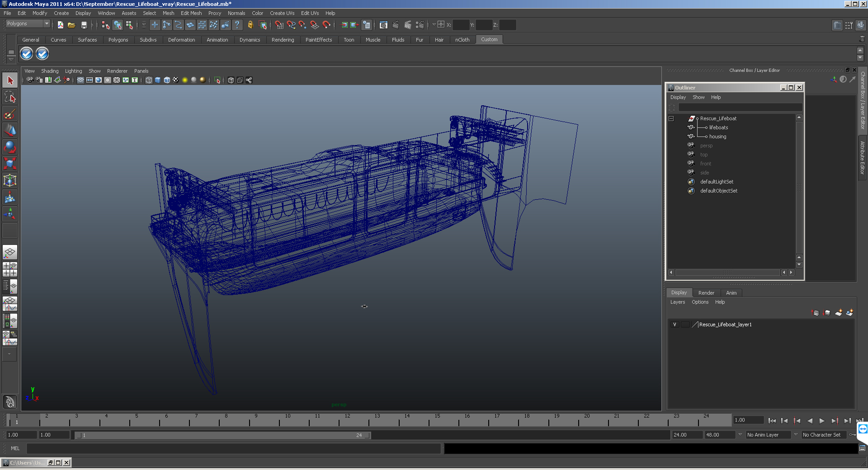
Task: Switch to the Rendering shelf tab
Action: (283, 40)
